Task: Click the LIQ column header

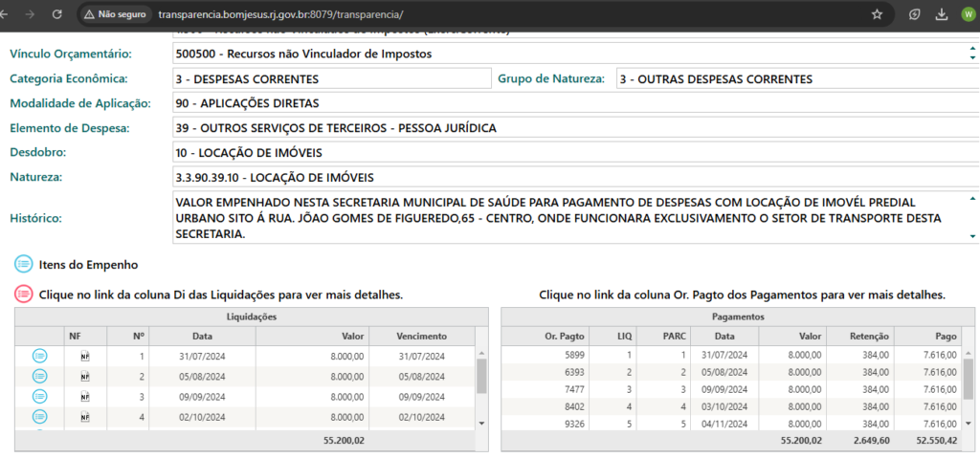Action: point(613,336)
